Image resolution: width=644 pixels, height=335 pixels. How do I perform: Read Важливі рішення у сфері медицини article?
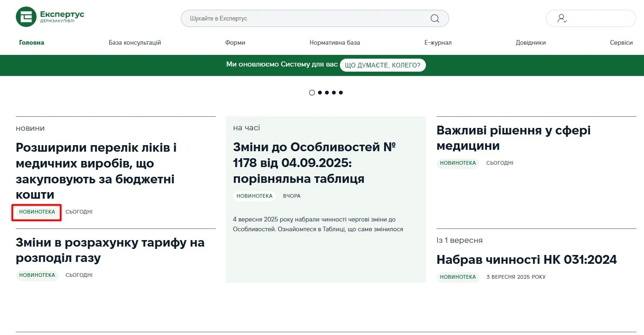tap(513, 138)
